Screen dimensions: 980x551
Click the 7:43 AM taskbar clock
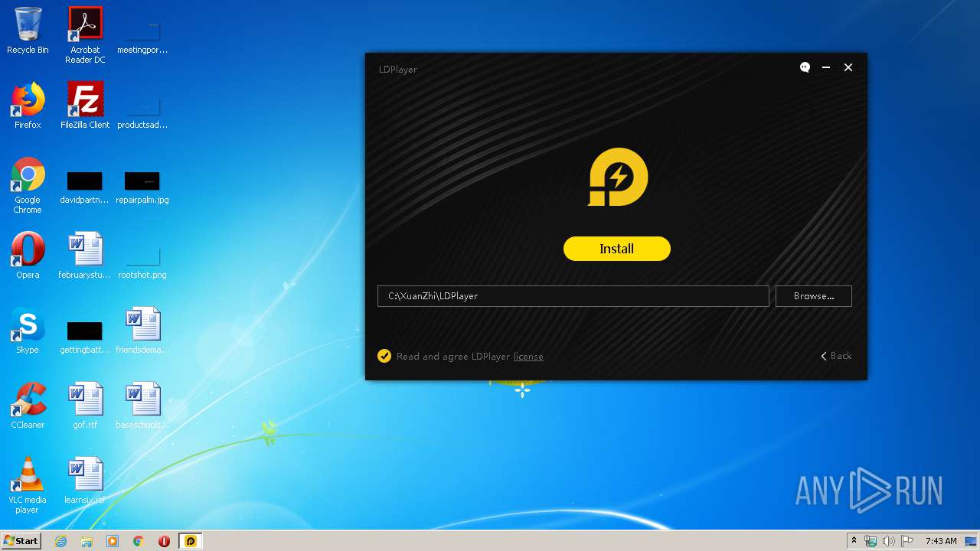(x=940, y=541)
